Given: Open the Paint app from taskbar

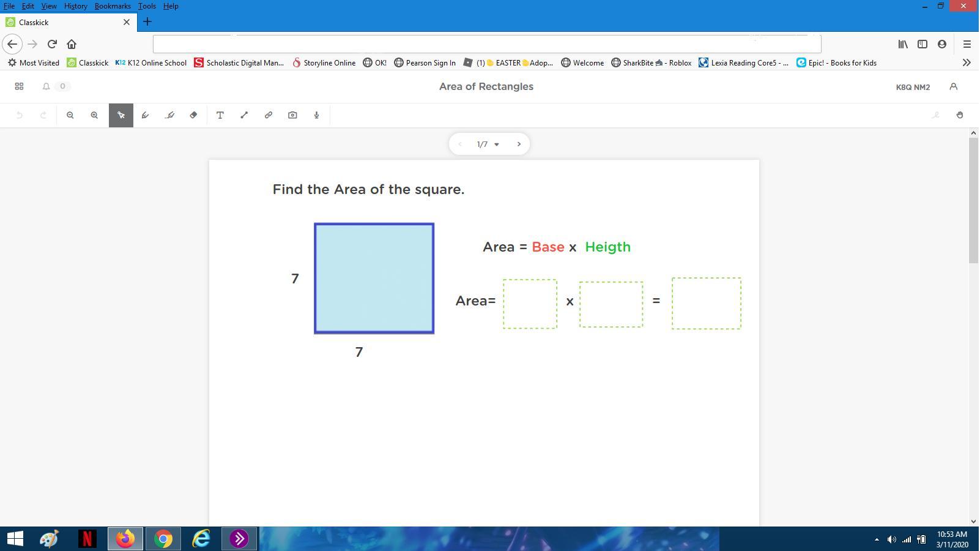Looking at the screenshot, I should coord(49,539).
